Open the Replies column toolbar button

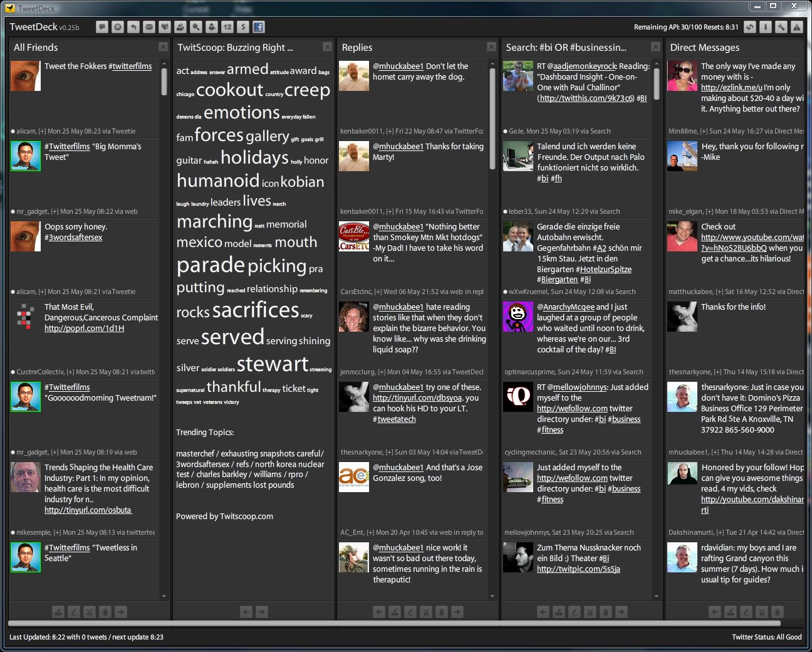pyautogui.click(x=133, y=27)
